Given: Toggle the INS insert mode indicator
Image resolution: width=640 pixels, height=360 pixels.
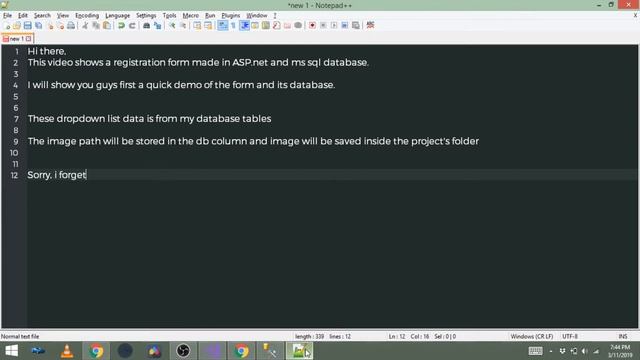Looking at the screenshot, I should coord(622,336).
